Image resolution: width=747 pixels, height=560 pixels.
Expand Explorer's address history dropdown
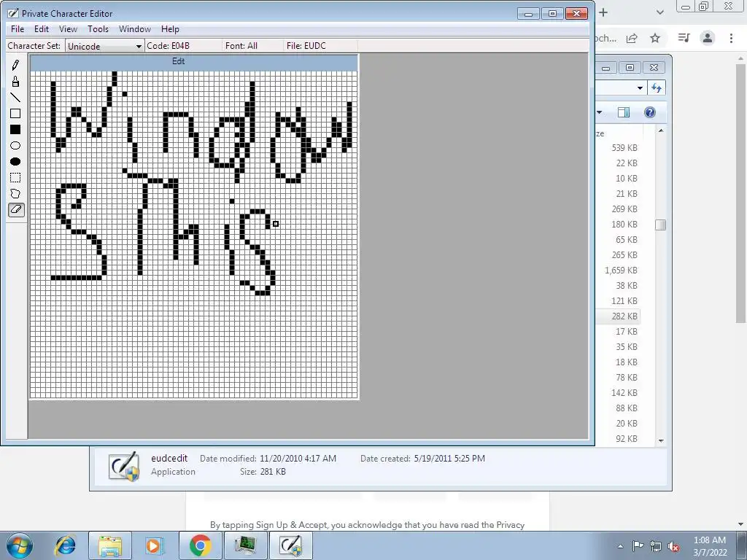pos(640,87)
